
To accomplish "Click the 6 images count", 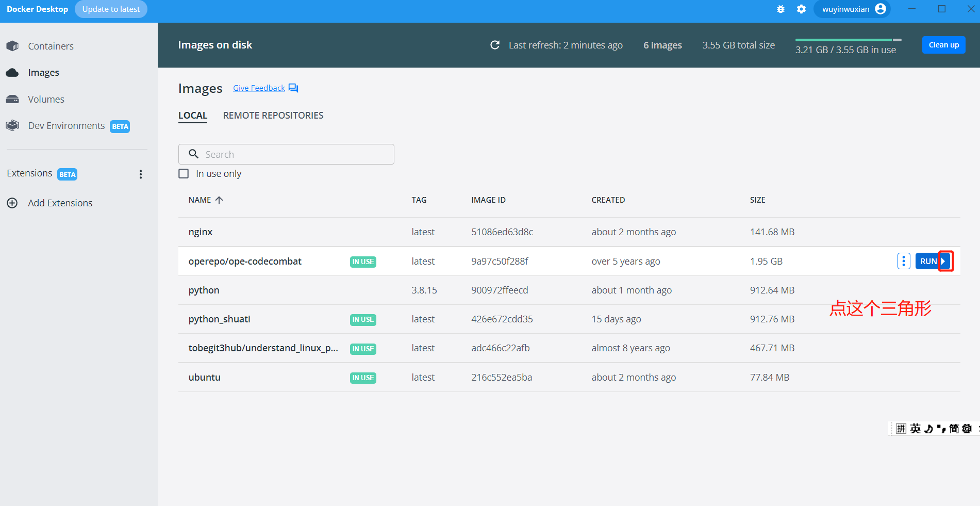I will point(662,45).
